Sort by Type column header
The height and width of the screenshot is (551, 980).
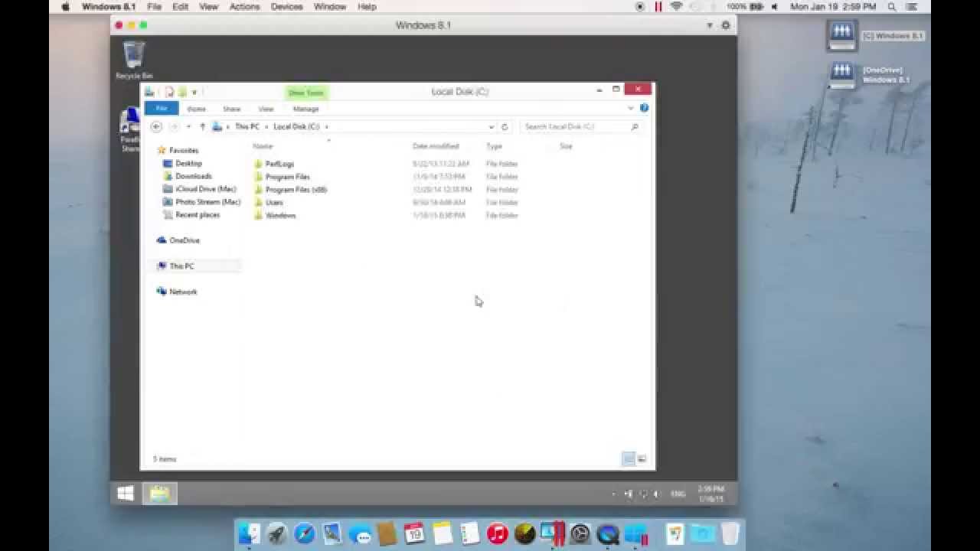pyautogui.click(x=494, y=146)
